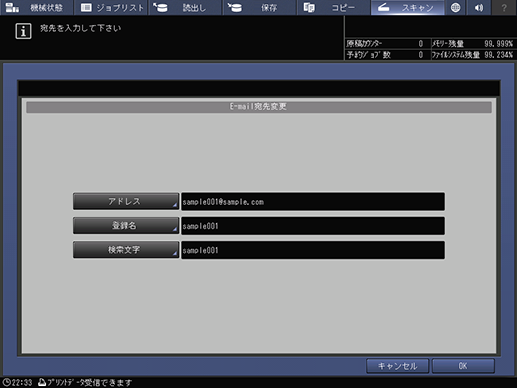Click the 予約ジョブ数 reserved jobs text

pos(368,55)
